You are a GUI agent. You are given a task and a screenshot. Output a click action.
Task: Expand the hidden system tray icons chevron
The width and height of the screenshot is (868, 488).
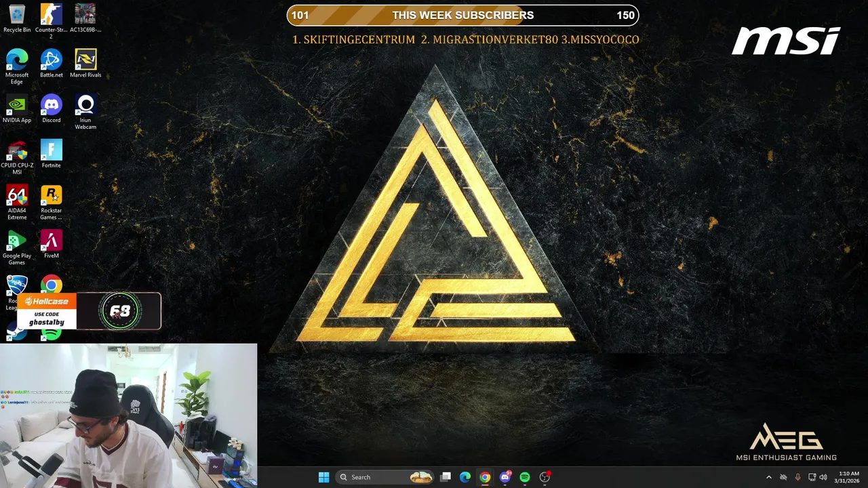click(768, 477)
